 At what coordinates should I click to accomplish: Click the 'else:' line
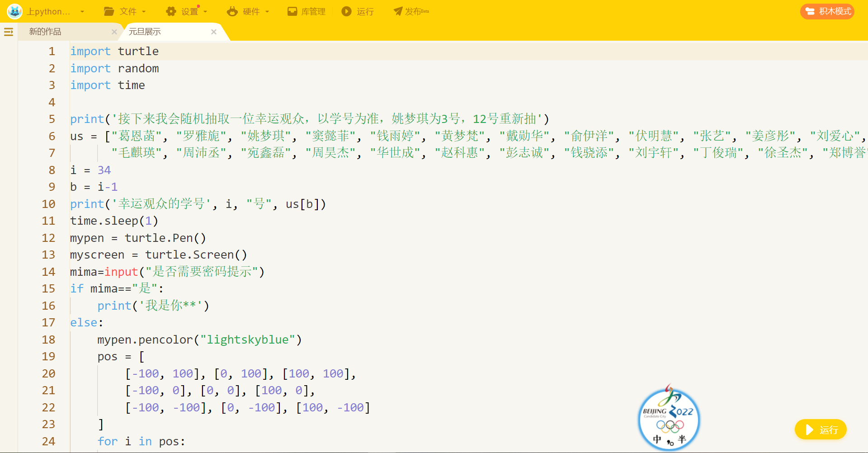click(87, 322)
